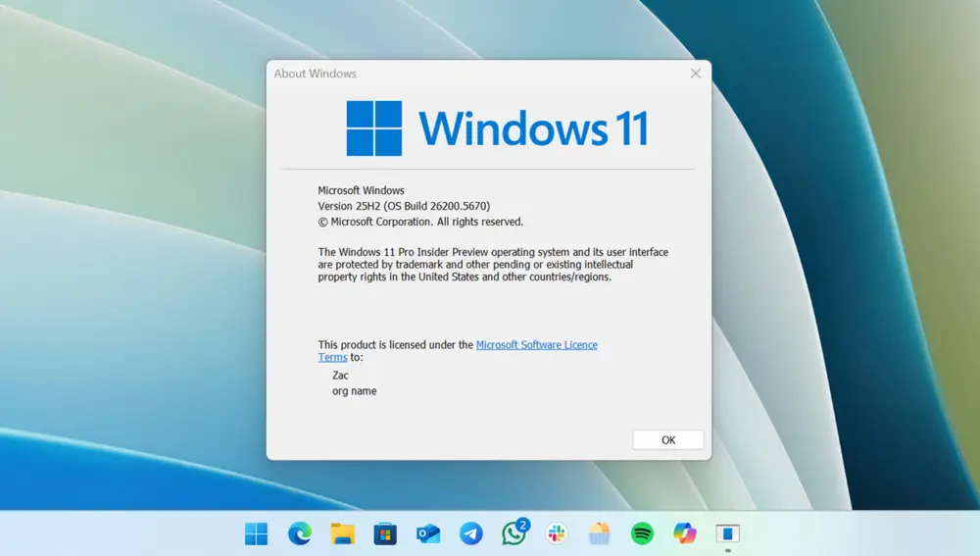Open Slack from the taskbar

tap(557, 533)
